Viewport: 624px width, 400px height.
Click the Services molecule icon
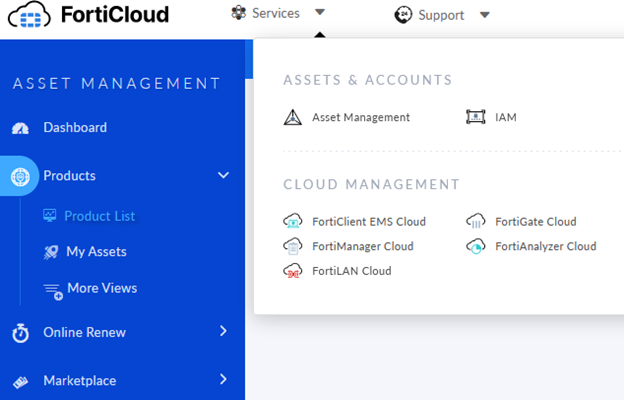[x=238, y=13]
